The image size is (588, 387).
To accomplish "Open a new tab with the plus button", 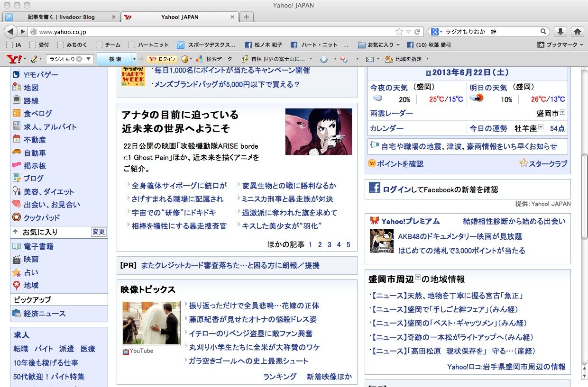I will (x=247, y=17).
